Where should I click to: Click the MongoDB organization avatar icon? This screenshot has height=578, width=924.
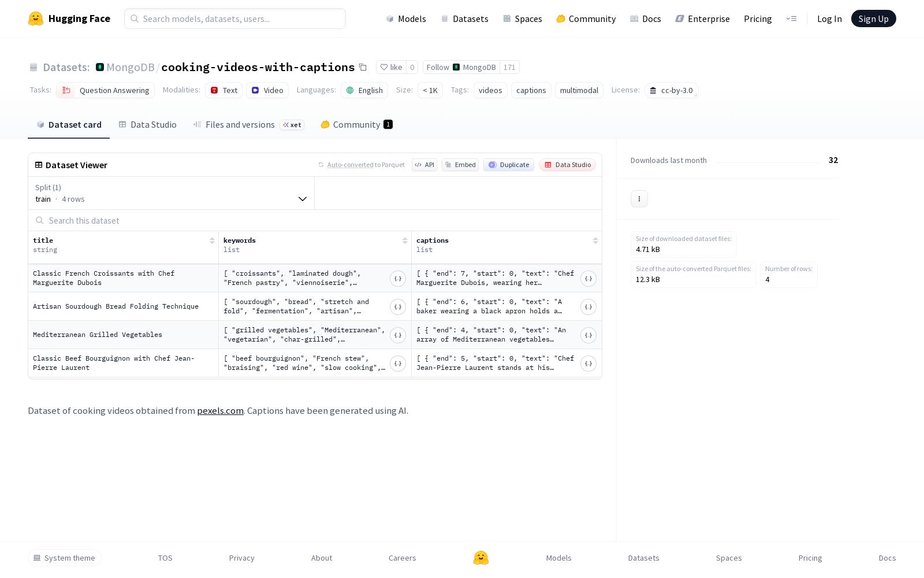click(100, 67)
